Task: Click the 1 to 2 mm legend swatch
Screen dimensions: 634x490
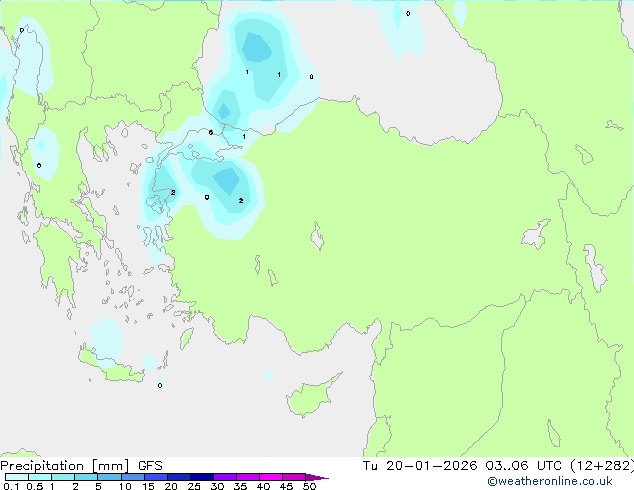Action: pos(63,477)
